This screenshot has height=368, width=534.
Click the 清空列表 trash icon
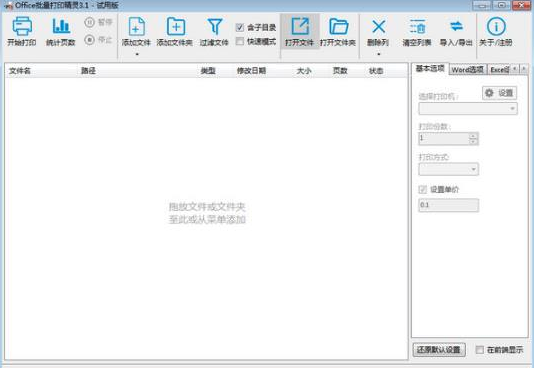pos(418,26)
